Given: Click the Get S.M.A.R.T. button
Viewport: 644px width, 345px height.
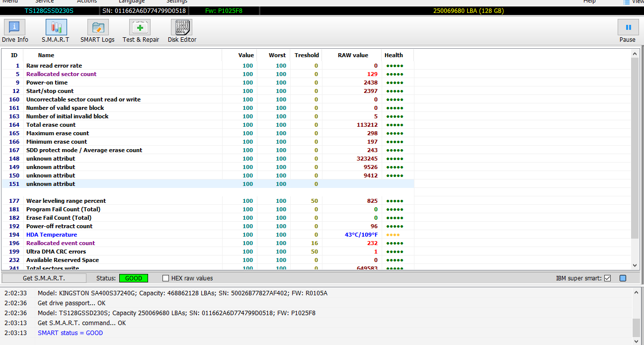Looking at the screenshot, I should (x=44, y=278).
